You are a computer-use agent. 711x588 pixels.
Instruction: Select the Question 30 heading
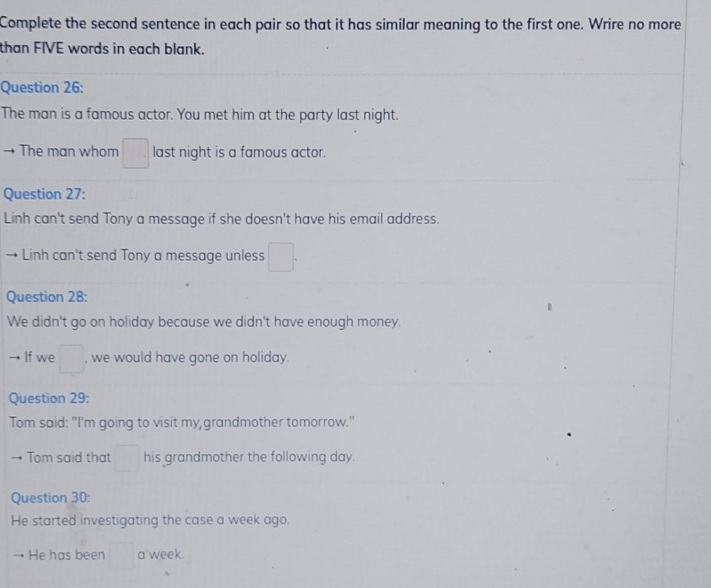tap(51, 498)
